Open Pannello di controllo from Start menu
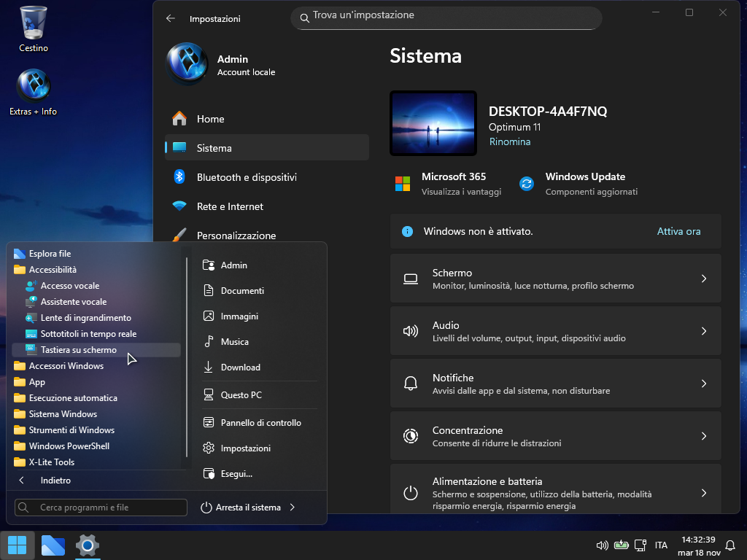 click(260, 423)
